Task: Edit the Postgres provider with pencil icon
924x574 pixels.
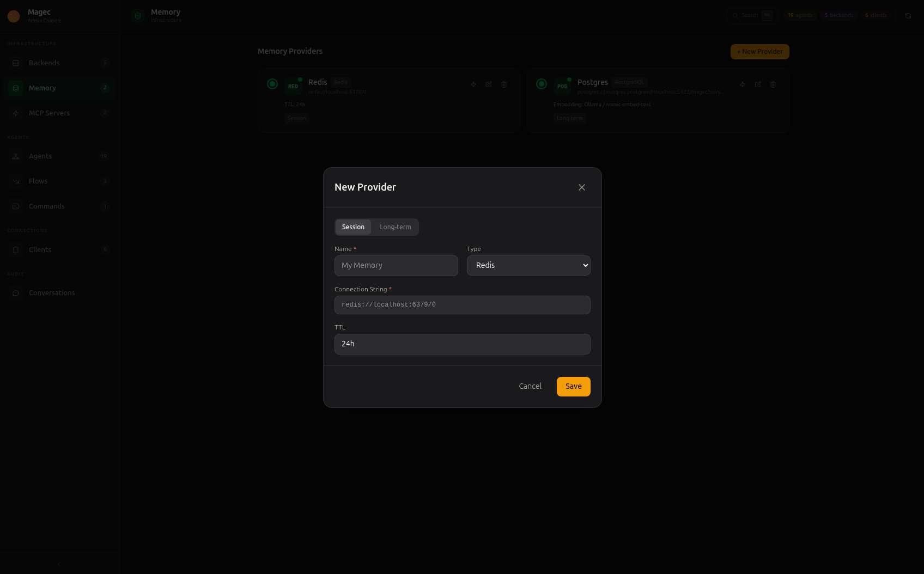Action: point(757,84)
